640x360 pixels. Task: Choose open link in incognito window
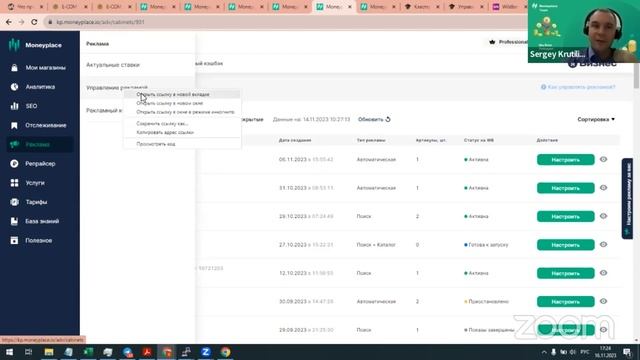[x=182, y=112]
